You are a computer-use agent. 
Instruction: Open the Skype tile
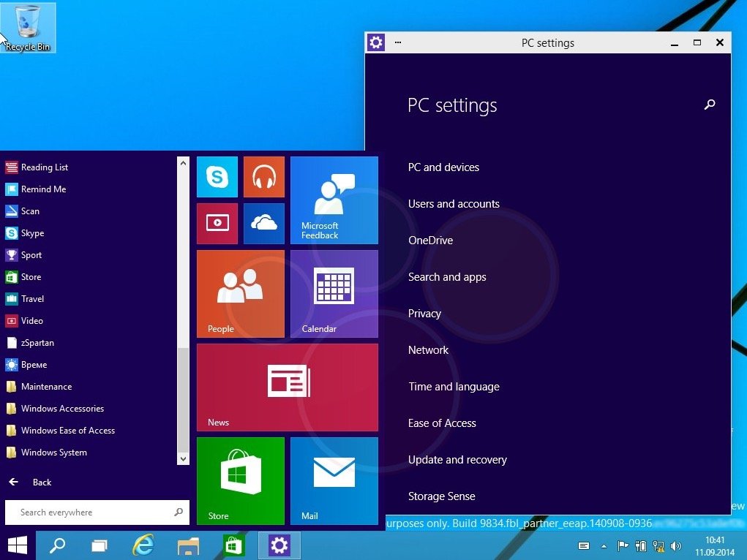pyautogui.click(x=217, y=177)
